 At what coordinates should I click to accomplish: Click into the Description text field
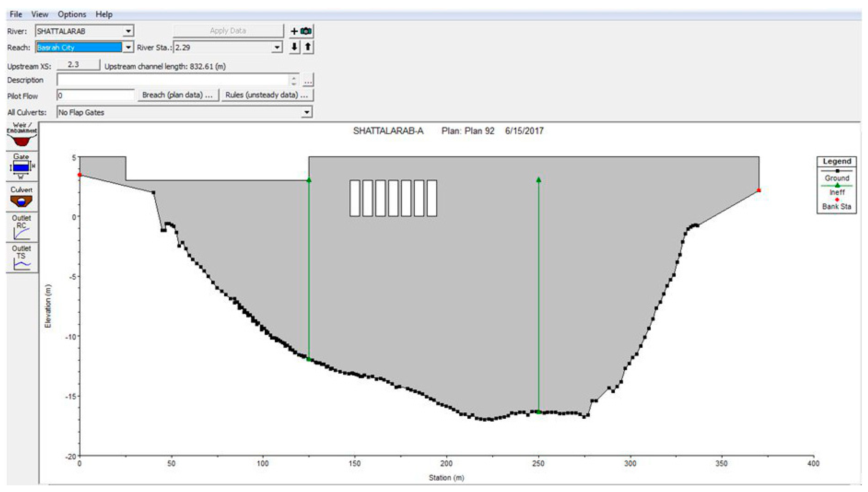[x=173, y=80]
